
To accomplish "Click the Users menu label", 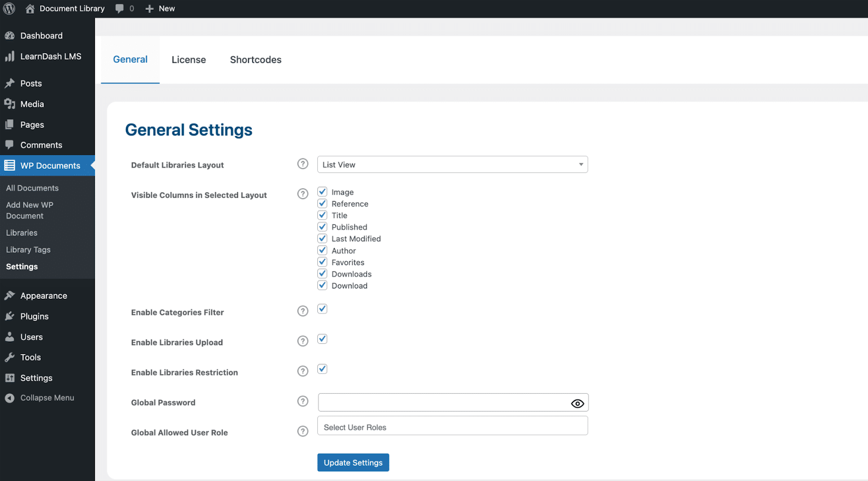I will (x=31, y=337).
